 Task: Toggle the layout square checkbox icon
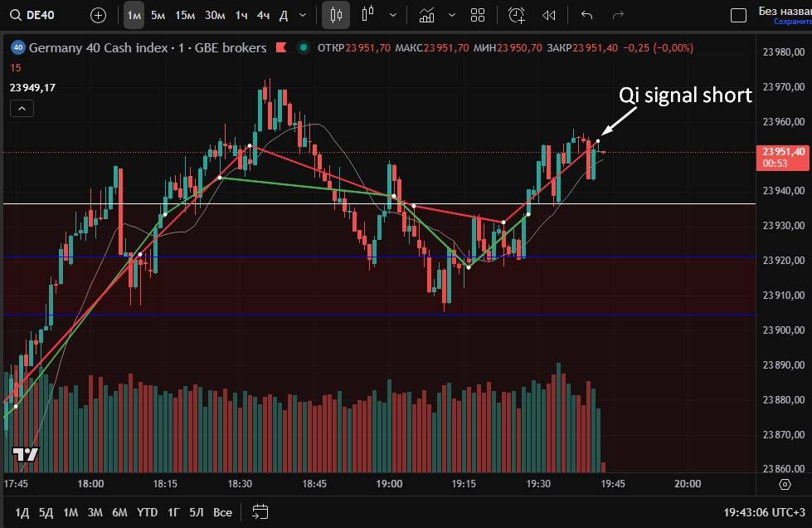(x=737, y=15)
